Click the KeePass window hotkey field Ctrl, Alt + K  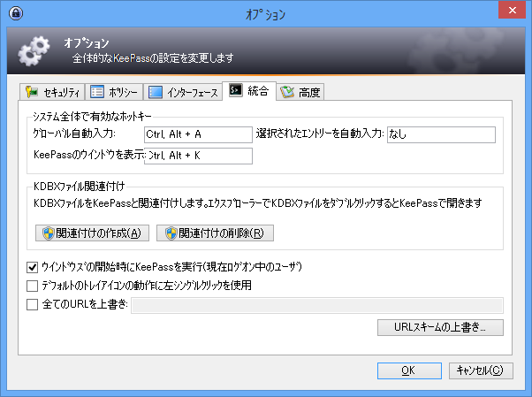tap(198, 156)
